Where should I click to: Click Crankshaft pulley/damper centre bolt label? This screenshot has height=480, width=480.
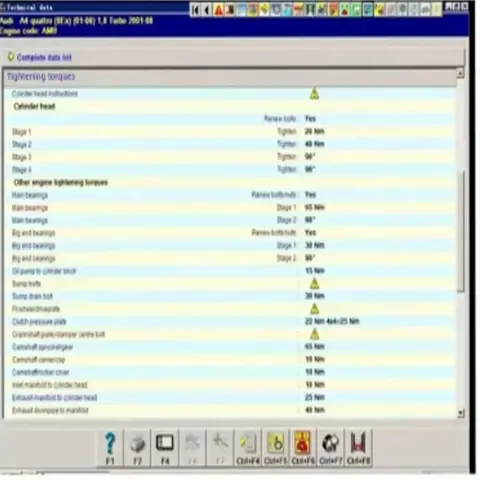[x=58, y=334]
